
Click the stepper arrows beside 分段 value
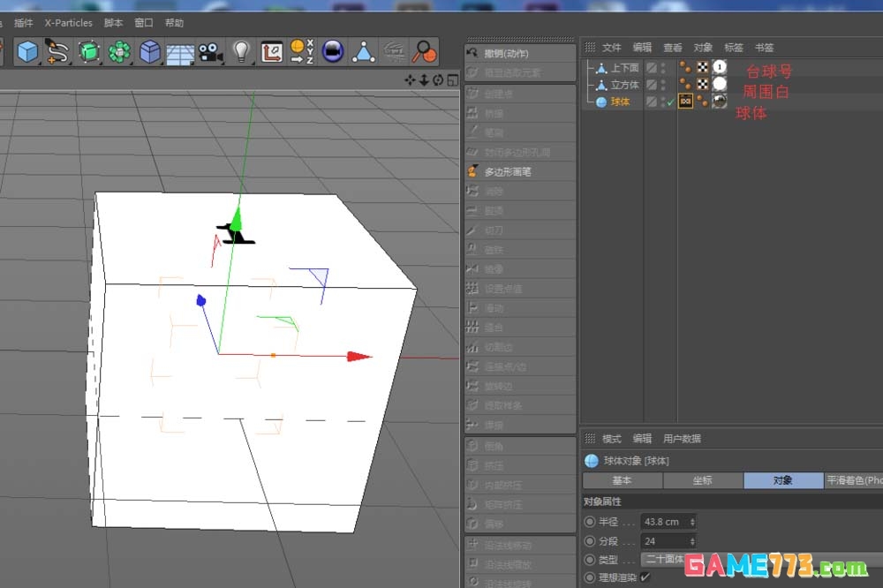pos(691,540)
